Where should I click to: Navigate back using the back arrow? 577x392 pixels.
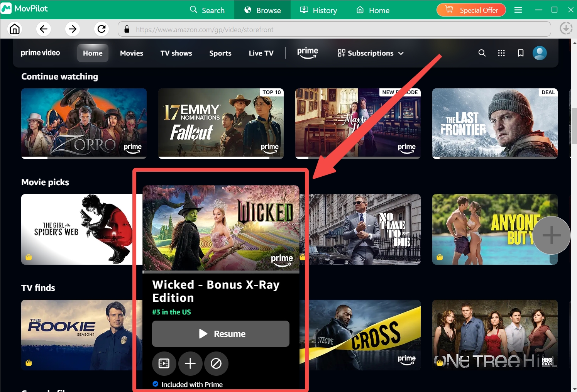(x=43, y=29)
